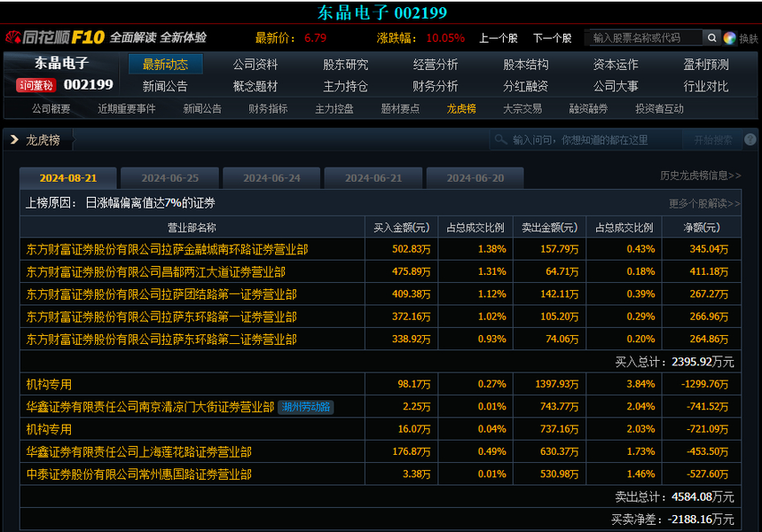The width and height of the screenshot is (762, 532).
Task: Go to 下一个股 next stock
Action: tap(552, 38)
